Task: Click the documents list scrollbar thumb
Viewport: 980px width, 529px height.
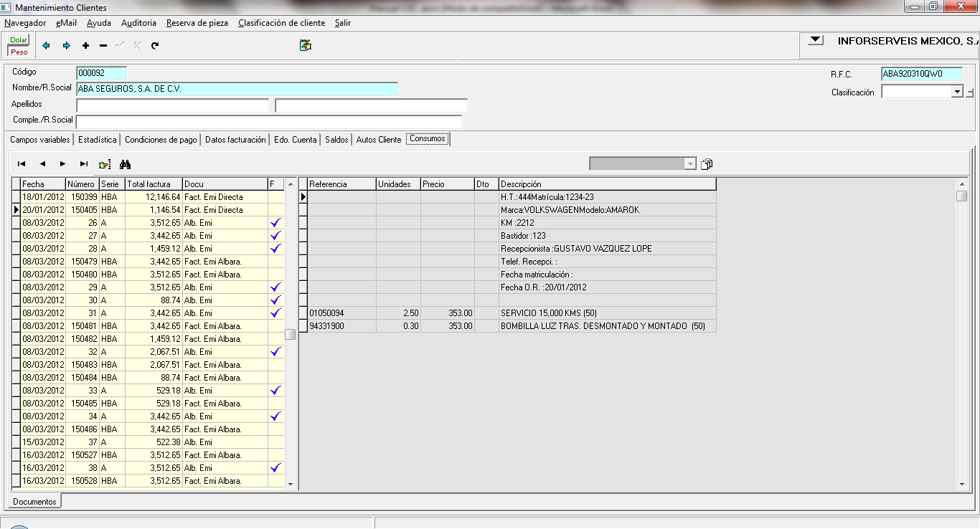Action: pyautogui.click(x=291, y=334)
